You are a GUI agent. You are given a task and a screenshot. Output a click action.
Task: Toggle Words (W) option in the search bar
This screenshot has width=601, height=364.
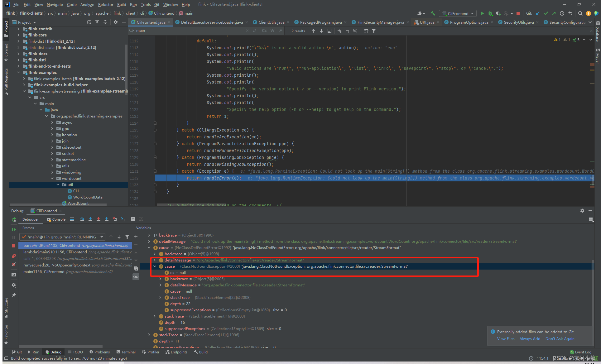[x=272, y=31]
